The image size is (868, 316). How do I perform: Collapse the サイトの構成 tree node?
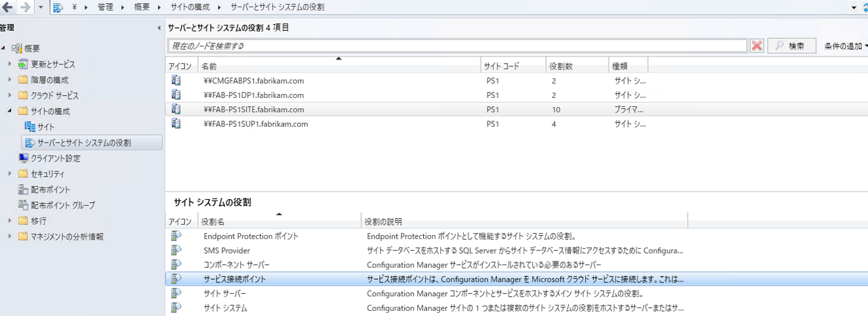10,111
